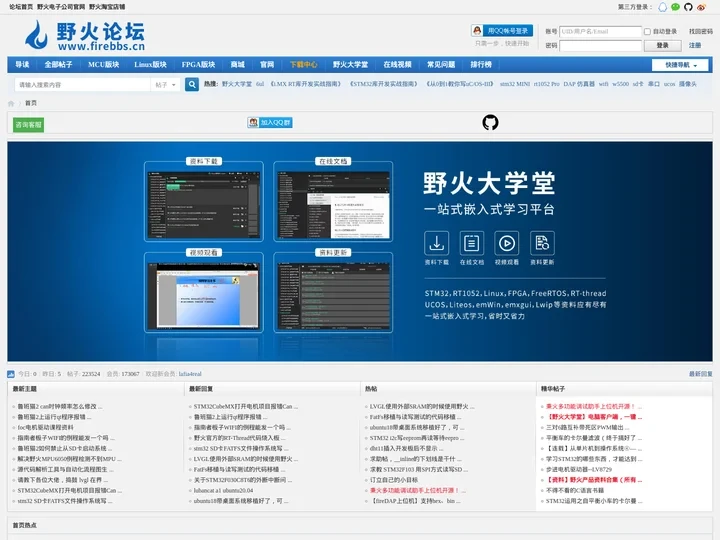720x540 pixels.
Task: Open the 排行榜 nav item
Action: pos(481,65)
